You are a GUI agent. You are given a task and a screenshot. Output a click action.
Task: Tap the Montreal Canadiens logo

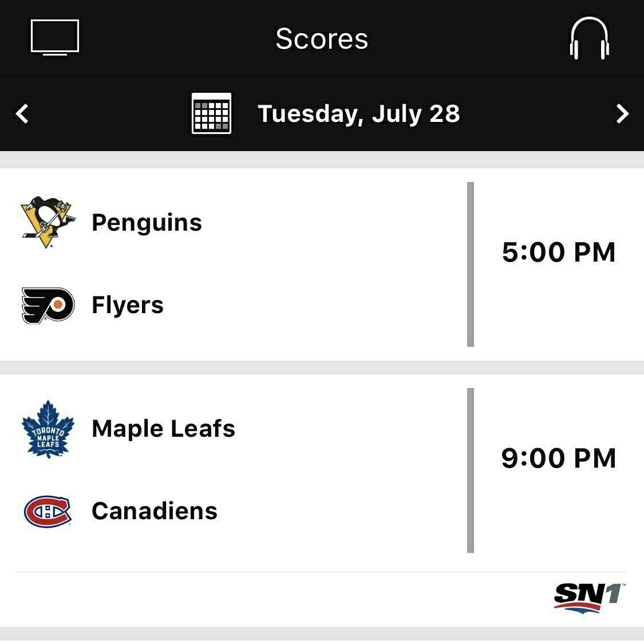point(48,511)
